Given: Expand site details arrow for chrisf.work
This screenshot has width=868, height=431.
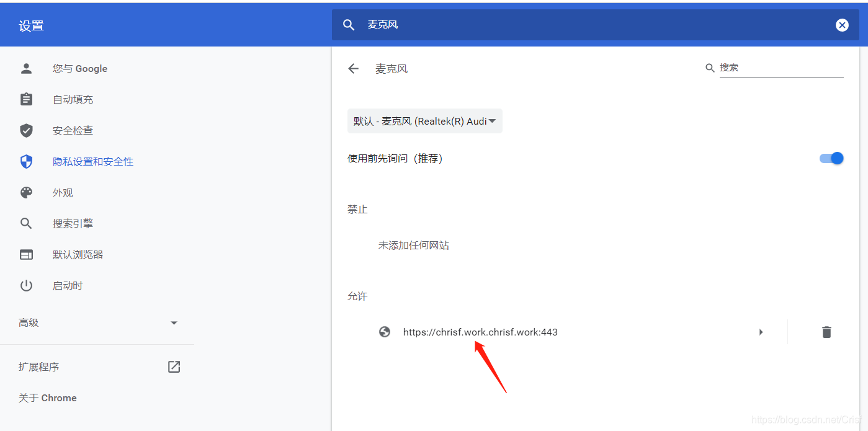Looking at the screenshot, I should 761,332.
